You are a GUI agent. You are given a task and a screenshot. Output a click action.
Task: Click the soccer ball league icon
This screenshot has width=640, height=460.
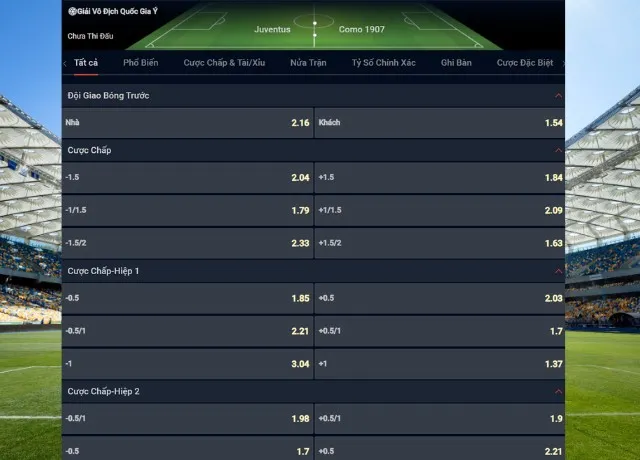point(72,11)
